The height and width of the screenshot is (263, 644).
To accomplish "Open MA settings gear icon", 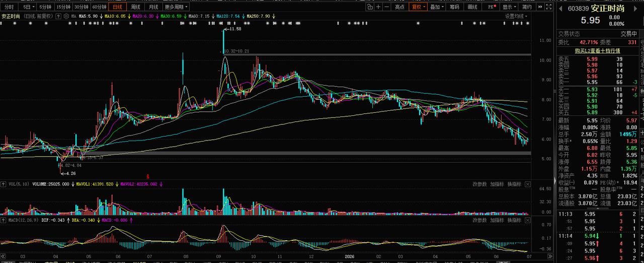I will tap(66, 16).
